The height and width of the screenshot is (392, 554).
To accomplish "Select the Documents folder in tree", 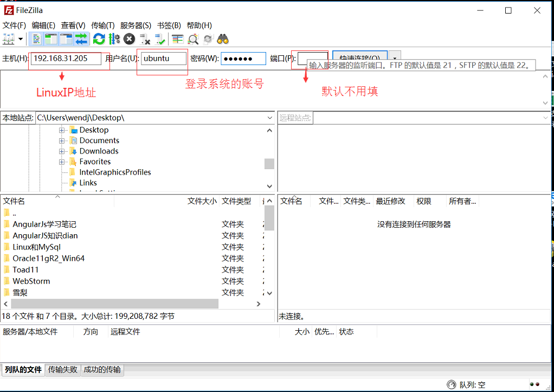I will point(99,140).
